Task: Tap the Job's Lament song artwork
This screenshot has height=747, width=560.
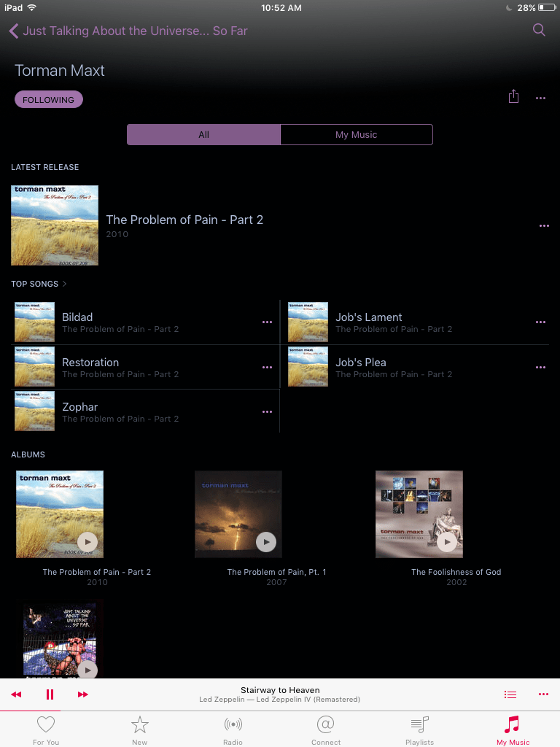Action: (308, 322)
